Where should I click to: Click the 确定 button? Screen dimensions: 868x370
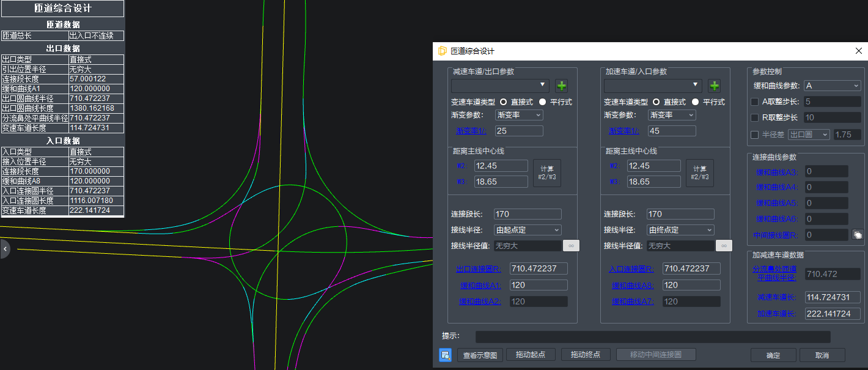tap(773, 355)
